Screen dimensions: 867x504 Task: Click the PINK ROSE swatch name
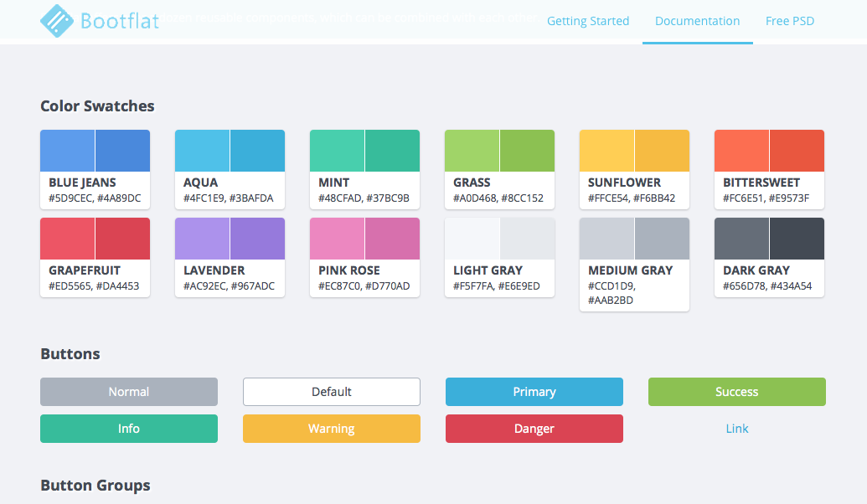(x=349, y=270)
